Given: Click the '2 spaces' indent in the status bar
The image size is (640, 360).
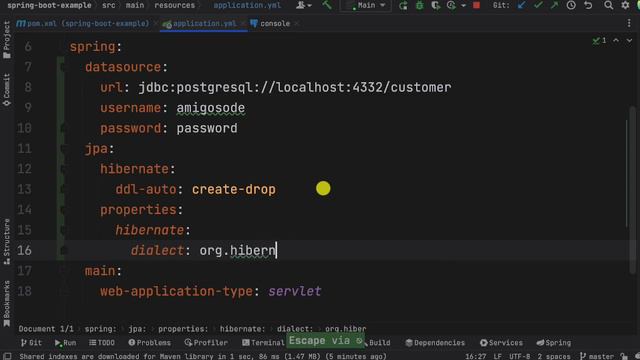Looking at the screenshot, I should pos(554,356).
